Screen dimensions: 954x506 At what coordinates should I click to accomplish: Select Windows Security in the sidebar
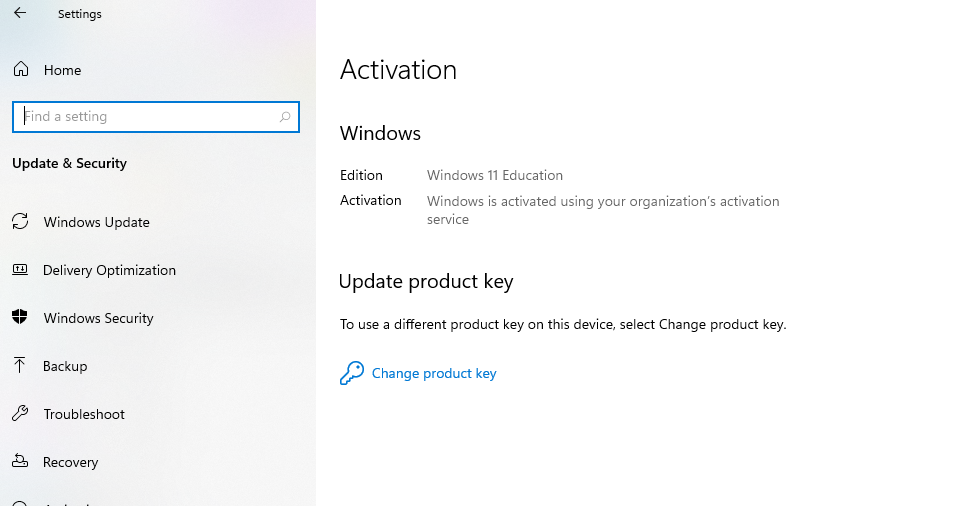pyautogui.click(x=98, y=318)
